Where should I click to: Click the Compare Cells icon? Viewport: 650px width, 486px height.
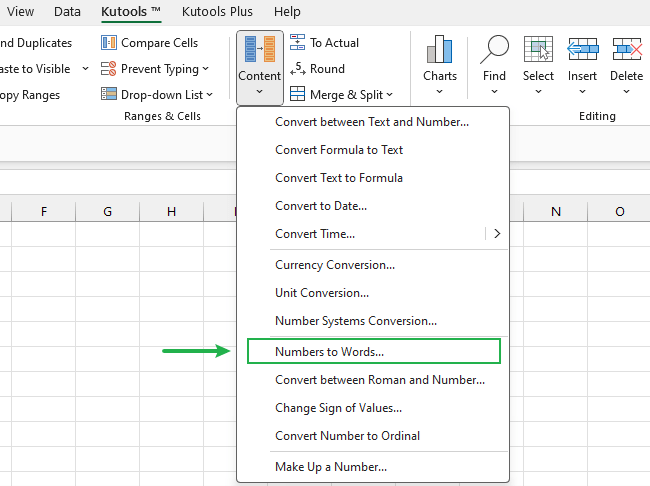coord(109,43)
